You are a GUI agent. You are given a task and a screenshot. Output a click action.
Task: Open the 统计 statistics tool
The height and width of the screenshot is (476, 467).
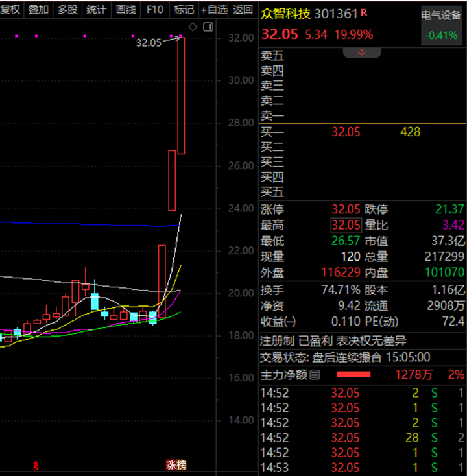97,10
